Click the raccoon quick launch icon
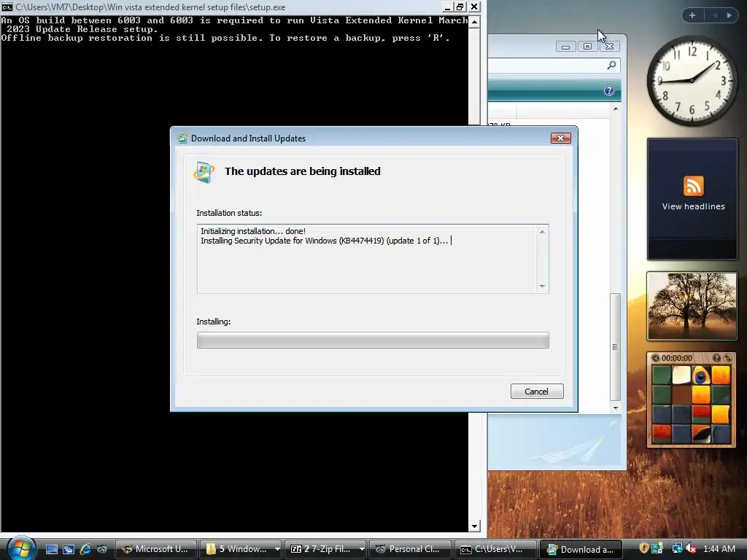The image size is (747, 560). [102, 549]
